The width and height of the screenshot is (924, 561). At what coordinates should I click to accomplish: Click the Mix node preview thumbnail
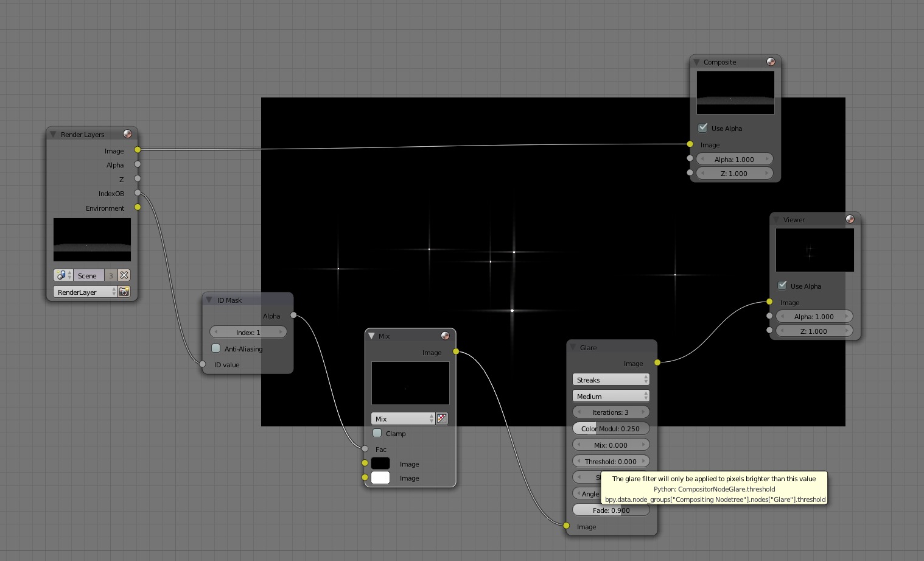click(x=410, y=383)
